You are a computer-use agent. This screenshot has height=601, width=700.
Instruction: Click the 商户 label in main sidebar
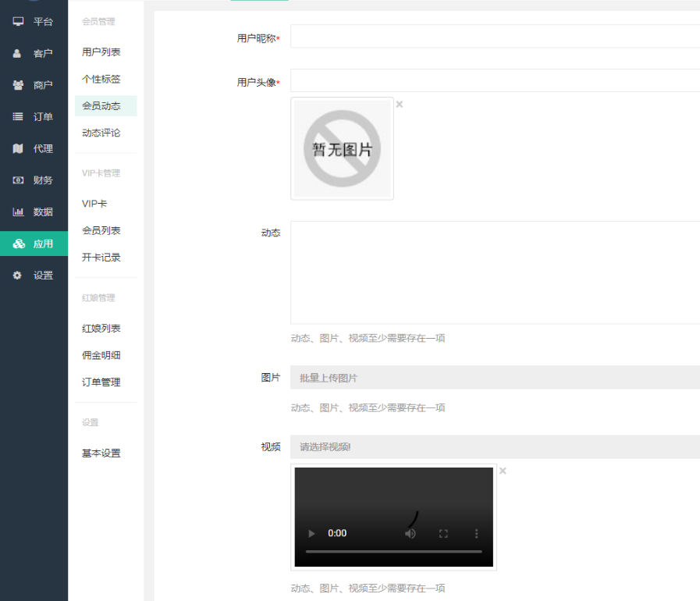coord(43,85)
